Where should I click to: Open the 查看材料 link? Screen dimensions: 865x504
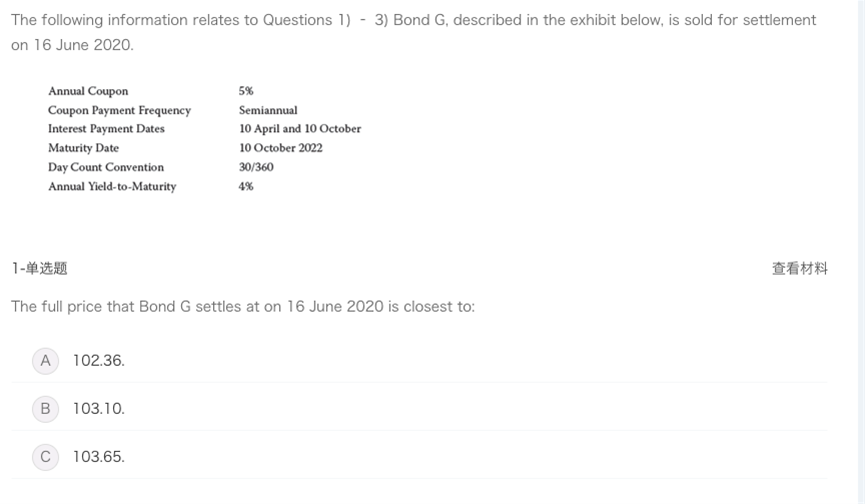(x=799, y=268)
